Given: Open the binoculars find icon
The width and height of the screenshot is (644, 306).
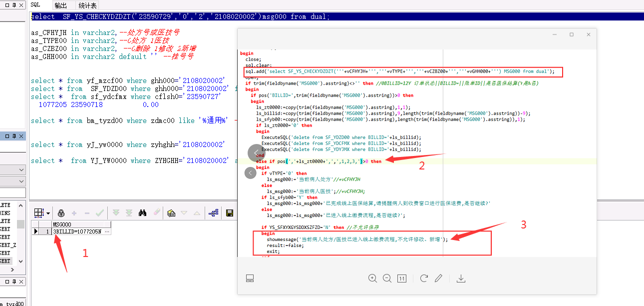Looking at the screenshot, I should 143,213.
